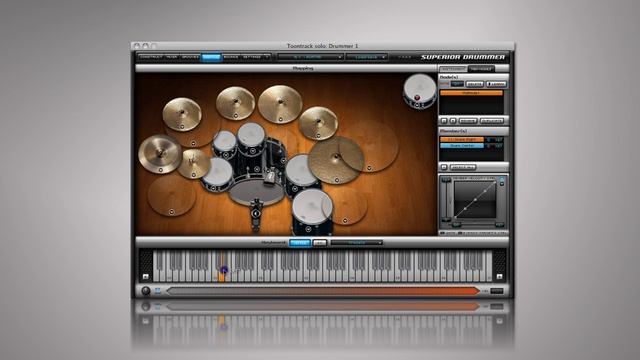Go to the Bounce tab
Image resolution: width=640 pixels, height=360 pixels.
pos(231,57)
